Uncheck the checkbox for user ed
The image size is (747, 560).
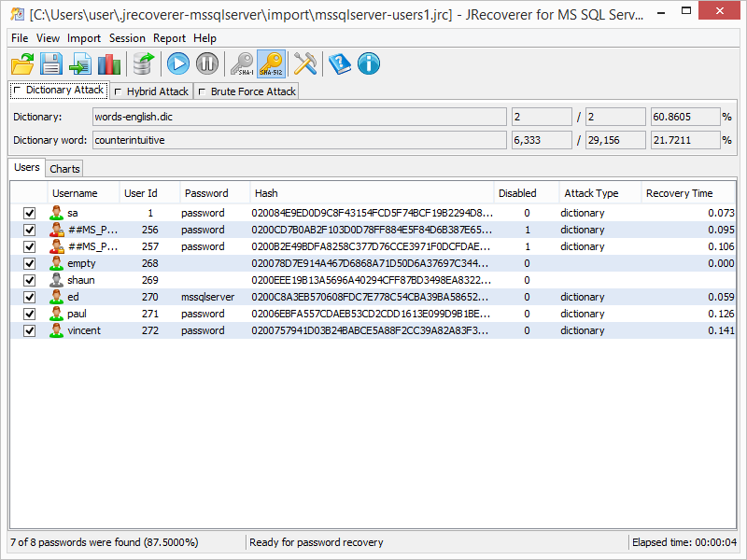[30, 297]
